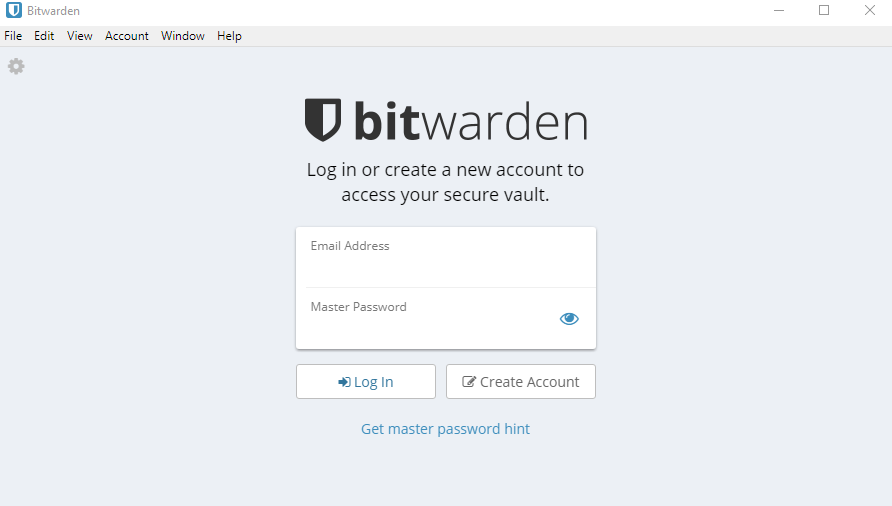Click the pencil icon on Create Account
Screen dimensions: 892x506
point(469,381)
